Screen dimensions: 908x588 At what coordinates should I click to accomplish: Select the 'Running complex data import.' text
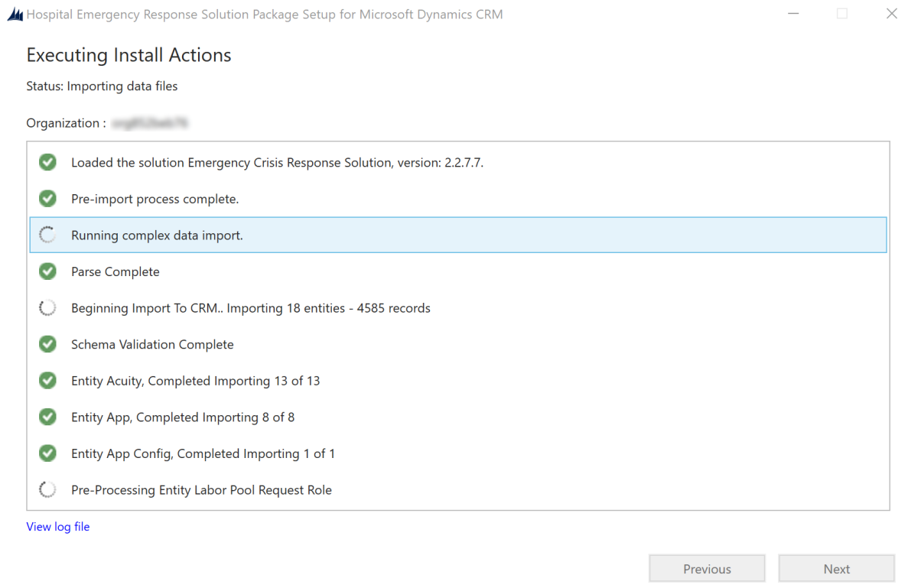[157, 236]
